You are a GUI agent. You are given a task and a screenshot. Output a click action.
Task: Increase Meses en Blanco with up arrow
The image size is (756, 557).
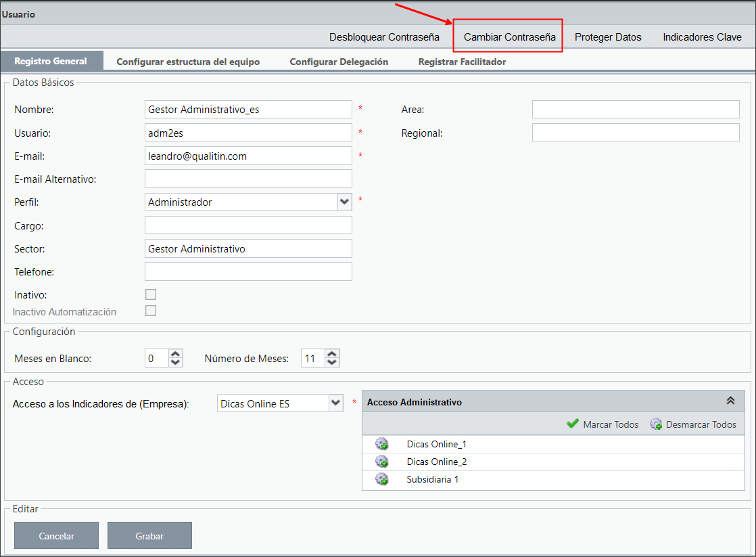[x=176, y=354]
